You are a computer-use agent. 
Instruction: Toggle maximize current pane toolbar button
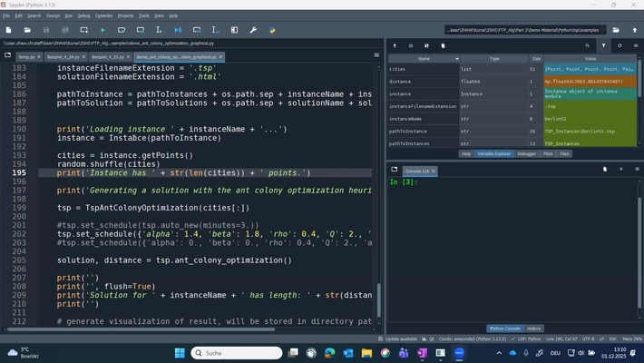tap(234, 30)
